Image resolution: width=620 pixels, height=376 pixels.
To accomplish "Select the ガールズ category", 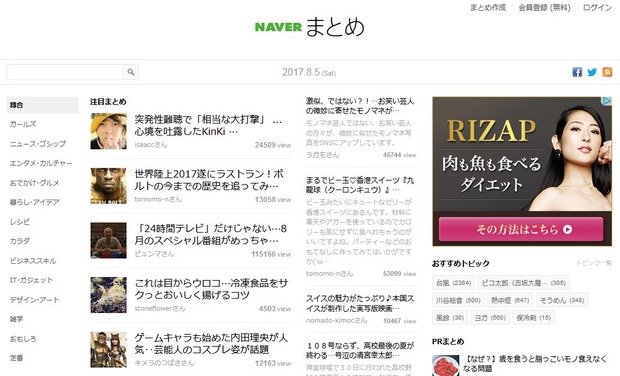I will pos(23,124).
